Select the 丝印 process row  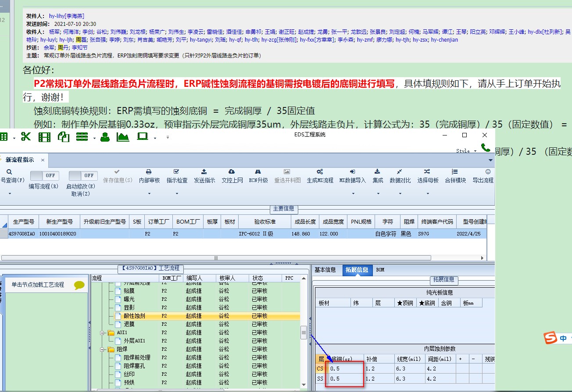[196, 374]
